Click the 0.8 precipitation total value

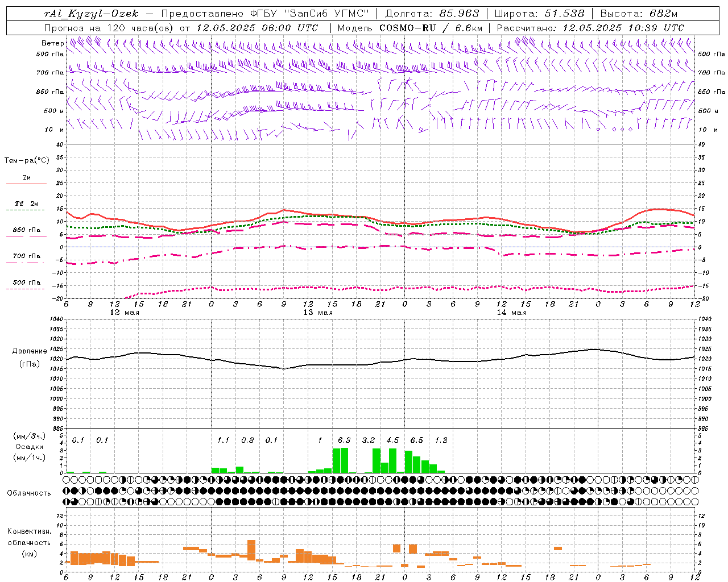pos(247,440)
